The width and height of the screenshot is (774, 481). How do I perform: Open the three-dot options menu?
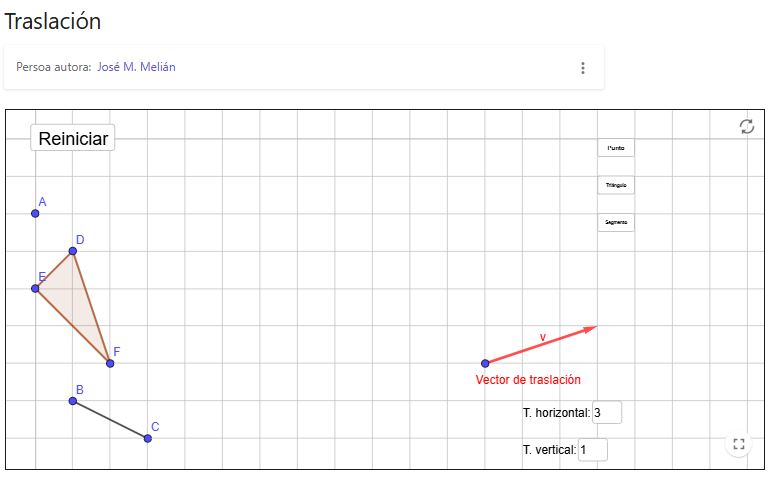583,68
